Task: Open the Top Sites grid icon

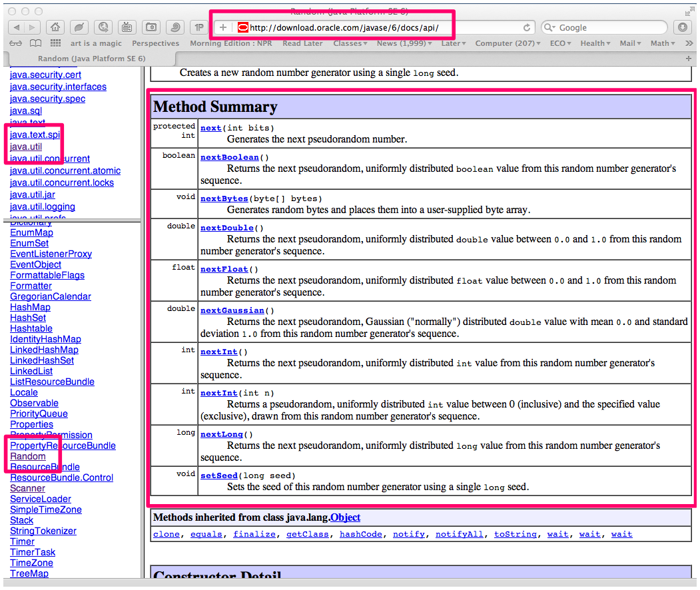Action: point(55,43)
